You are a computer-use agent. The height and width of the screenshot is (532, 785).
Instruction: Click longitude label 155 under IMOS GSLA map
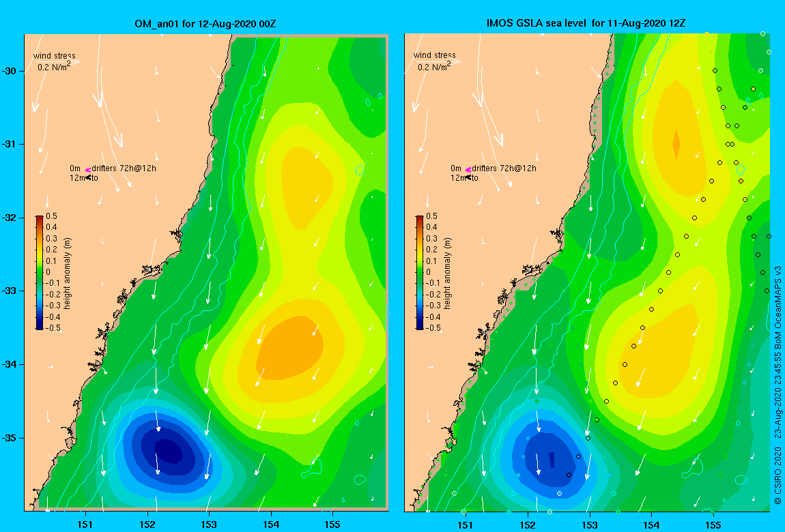click(713, 525)
